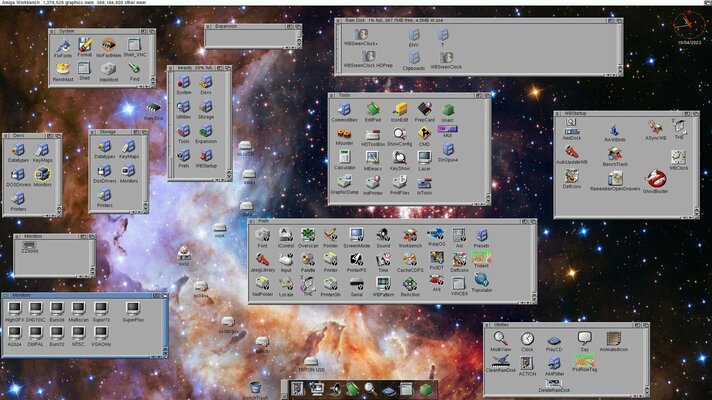Open the BenchTrash icon in WBStartup
Viewport: 712px width, 400px height.
pos(615,155)
